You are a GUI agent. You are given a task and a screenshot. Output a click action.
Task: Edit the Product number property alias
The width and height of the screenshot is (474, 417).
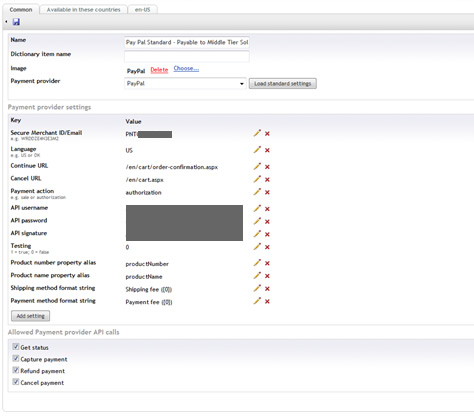(x=257, y=263)
